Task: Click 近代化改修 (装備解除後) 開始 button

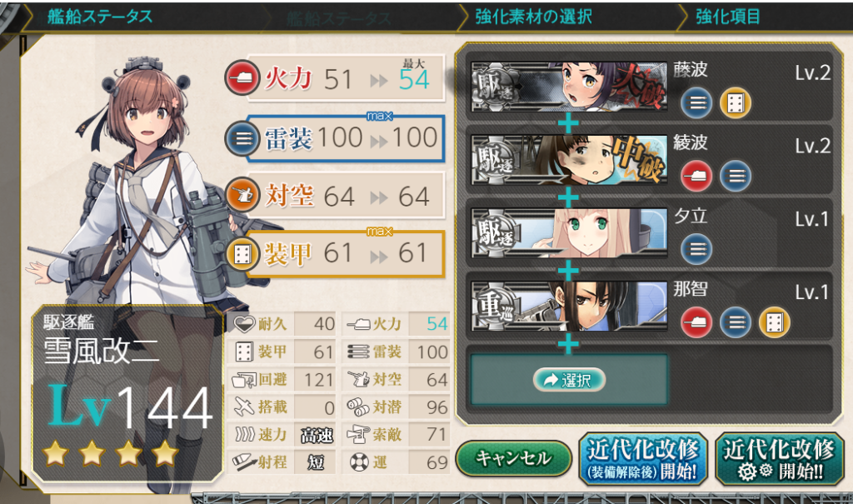Action: (x=642, y=459)
